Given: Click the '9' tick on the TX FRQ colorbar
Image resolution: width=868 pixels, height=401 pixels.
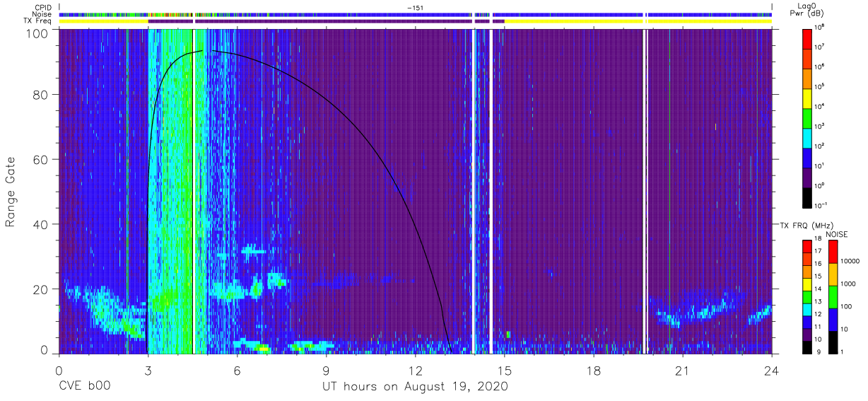Looking at the screenshot, I should pyautogui.click(x=820, y=351).
